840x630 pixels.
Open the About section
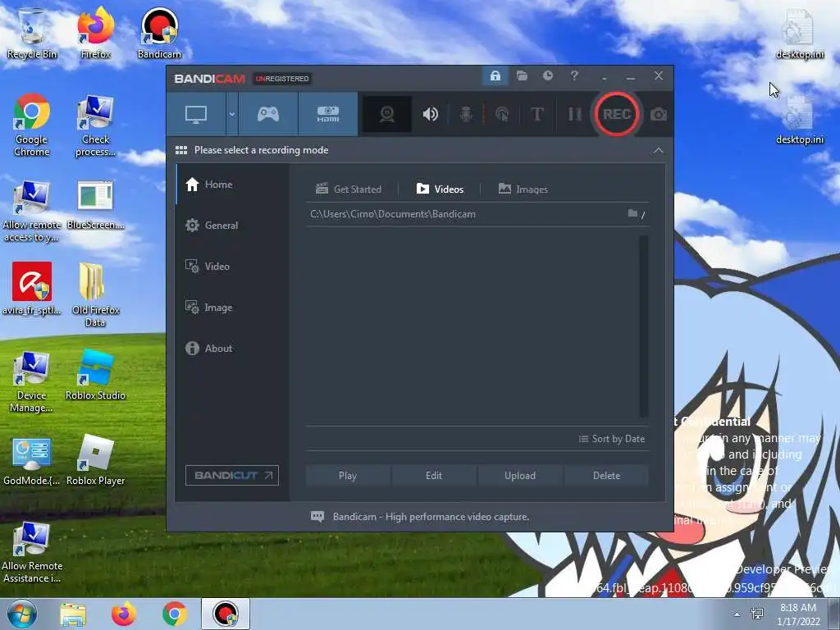pyautogui.click(x=232, y=348)
